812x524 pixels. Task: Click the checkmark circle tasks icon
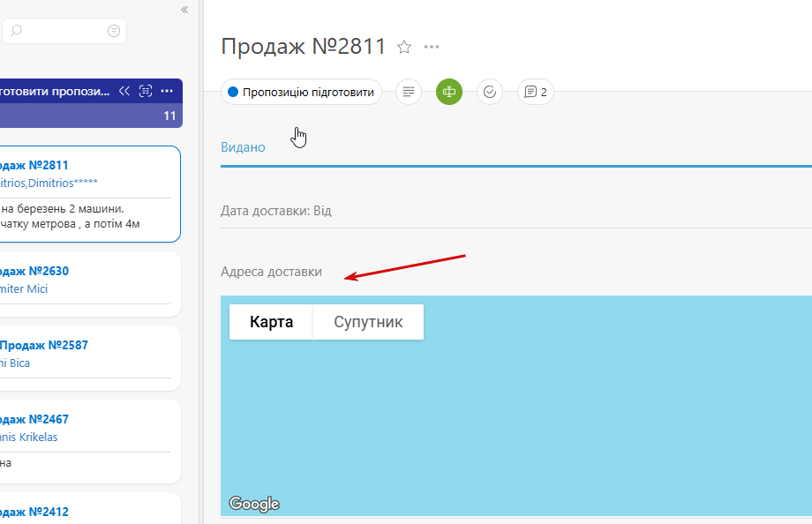click(489, 92)
